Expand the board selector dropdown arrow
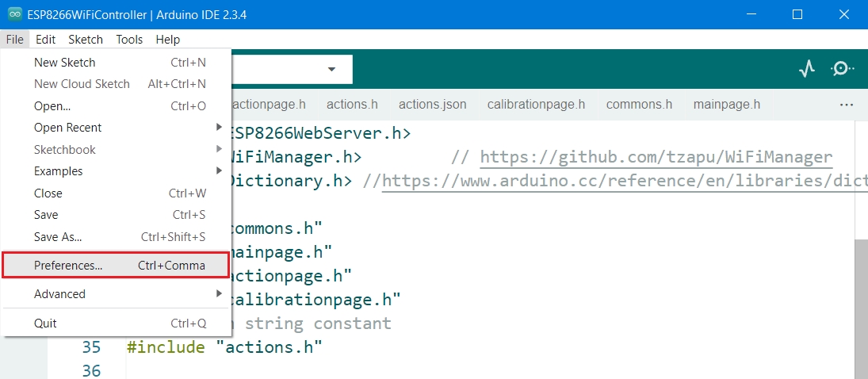 tap(331, 69)
